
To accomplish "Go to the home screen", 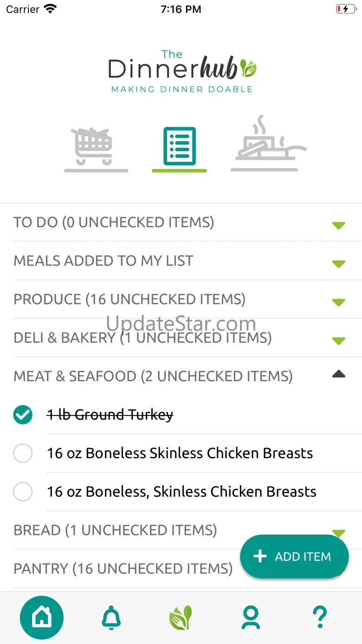I will pyautogui.click(x=42, y=618).
